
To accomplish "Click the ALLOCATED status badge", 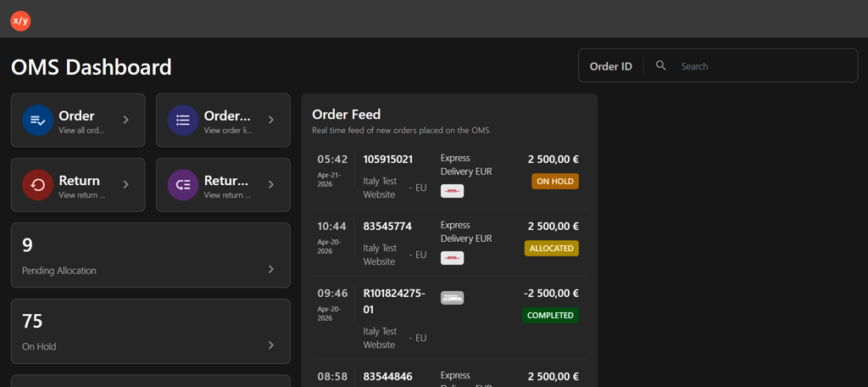I will pyautogui.click(x=551, y=249).
